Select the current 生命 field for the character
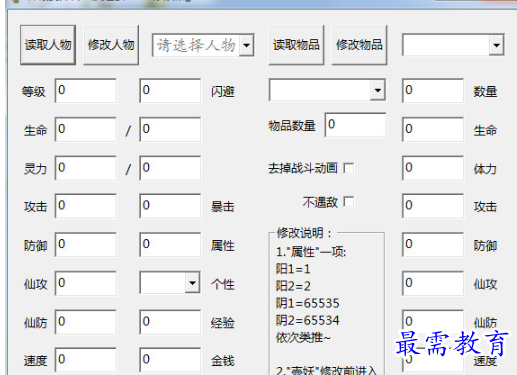The width and height of the screenshot is (517, 375). click(86, 129)
